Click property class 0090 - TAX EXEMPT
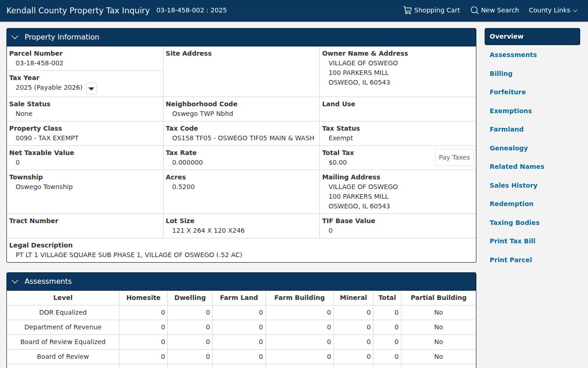588x368 pixels. tap(47, 138)
